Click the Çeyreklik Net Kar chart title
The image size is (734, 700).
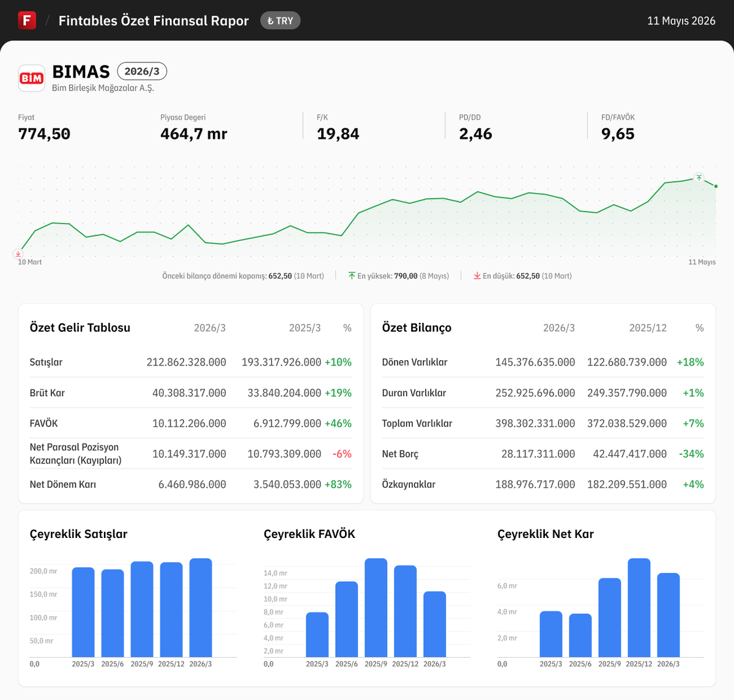click(x=546, y=534)
